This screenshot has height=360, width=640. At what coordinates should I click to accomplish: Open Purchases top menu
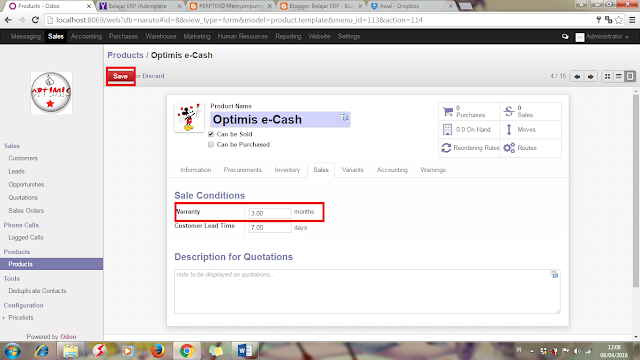[123, 36]
